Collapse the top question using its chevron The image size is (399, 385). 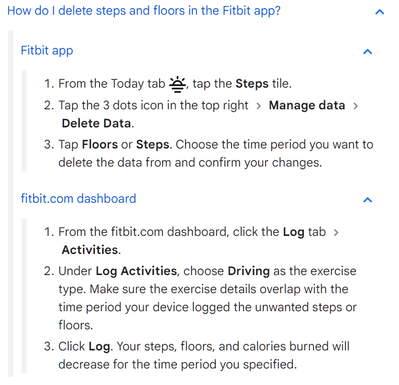click(x=380, y=12)
